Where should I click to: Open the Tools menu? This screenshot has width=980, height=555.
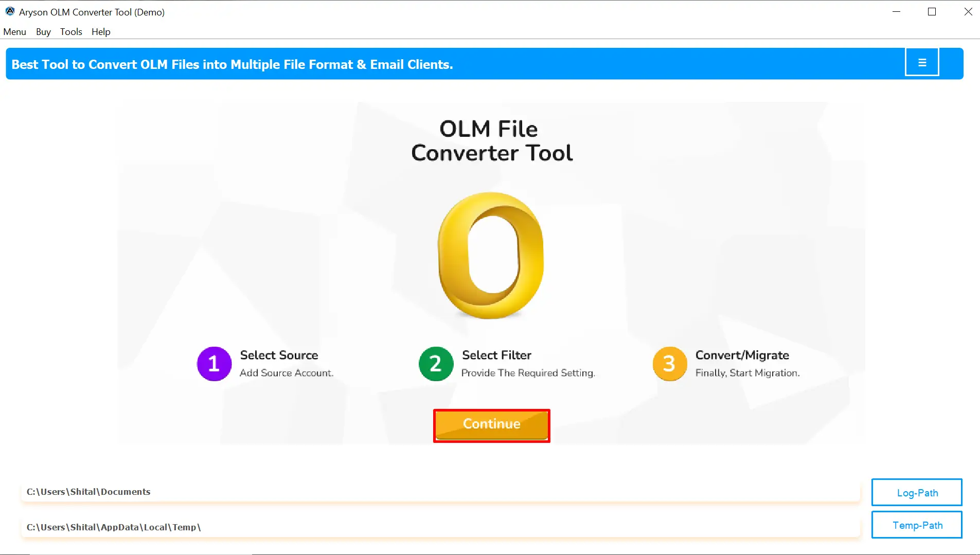[x=71, y=32]
